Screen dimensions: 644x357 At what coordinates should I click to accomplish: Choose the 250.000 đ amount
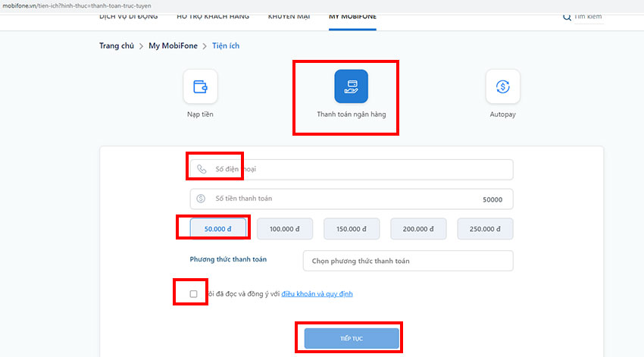[485, 229]
